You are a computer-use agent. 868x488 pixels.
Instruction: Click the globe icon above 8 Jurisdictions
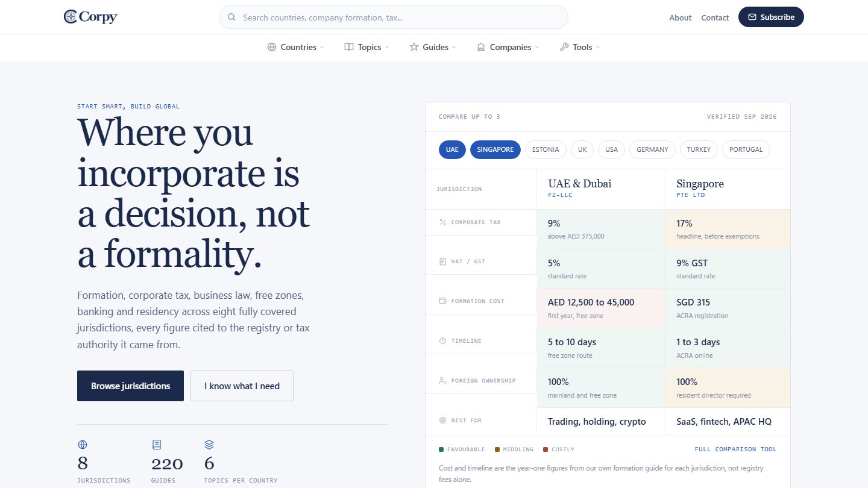[x=83, y=445]
